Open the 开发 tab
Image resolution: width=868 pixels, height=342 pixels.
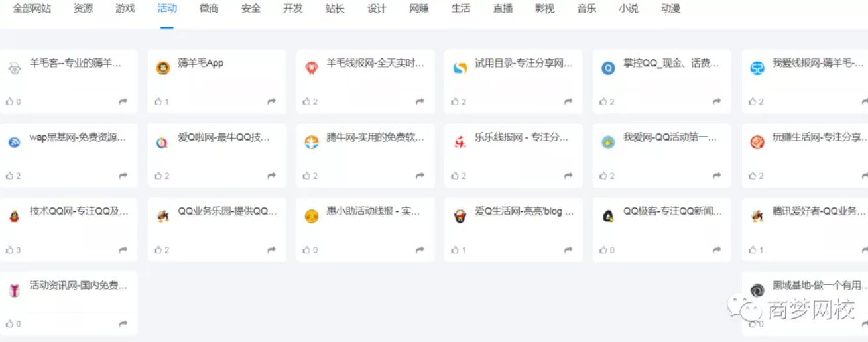[x=293, y=9]
